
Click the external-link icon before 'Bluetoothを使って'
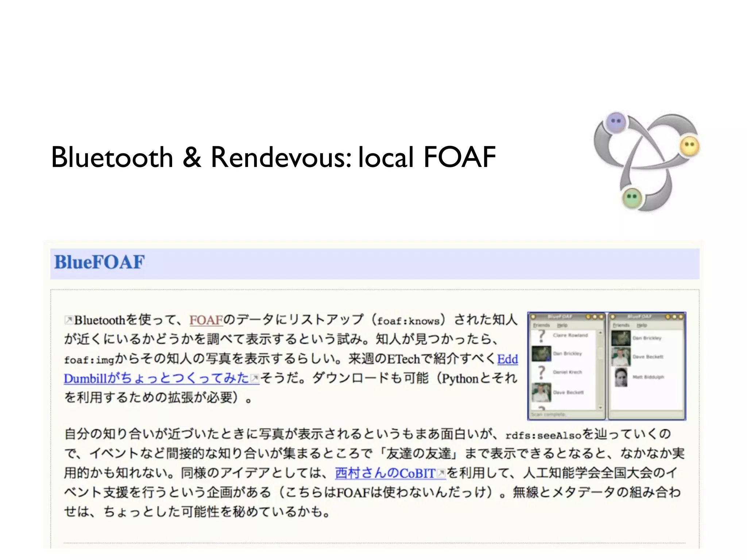[69, 320]
